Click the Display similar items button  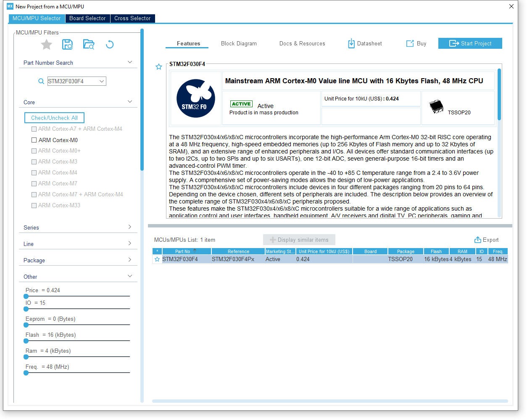coord(299,240)
